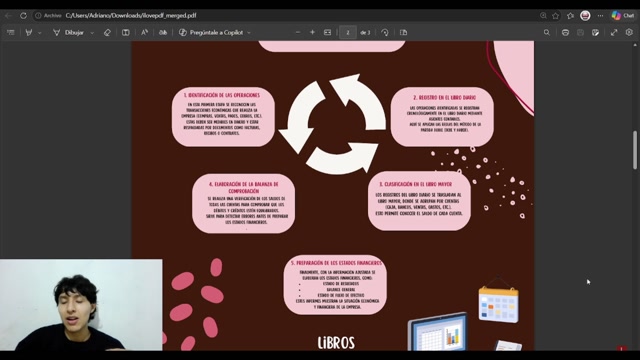This screenshot has height=360, width=640.
Task: Open the translate tool icon
Action: (163, 32)
